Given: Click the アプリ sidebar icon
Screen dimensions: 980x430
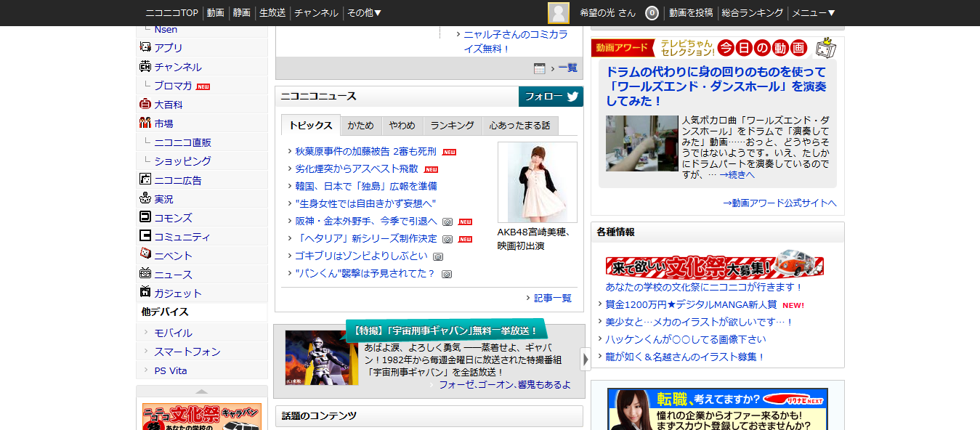Looking at the screenshot, I should pyautogui.click(x=145, y=47).
